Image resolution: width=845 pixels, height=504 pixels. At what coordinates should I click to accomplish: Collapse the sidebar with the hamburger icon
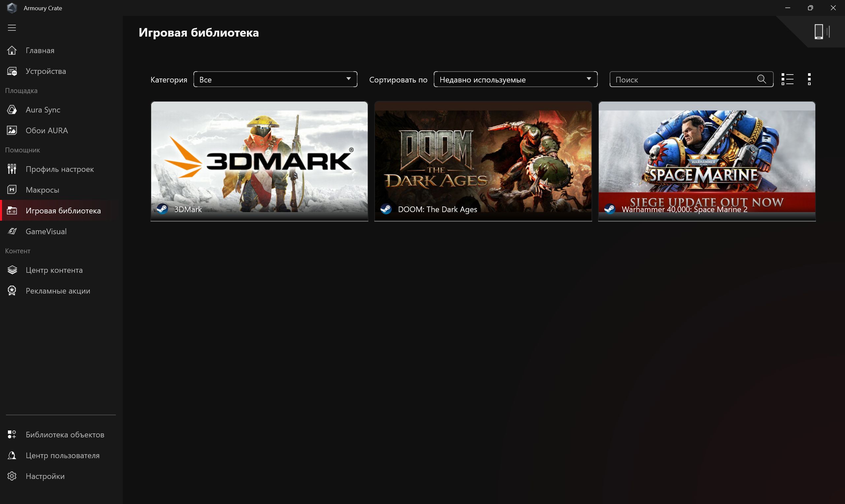(x=12, y=28)
